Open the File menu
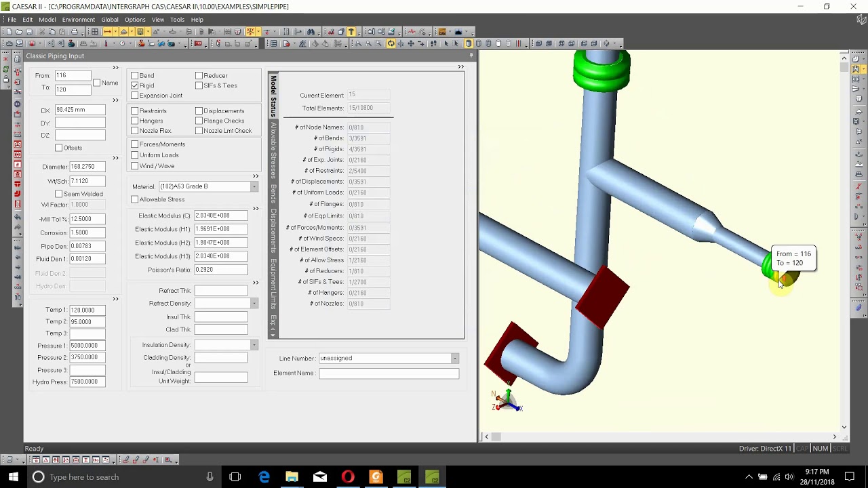 point(12,20)
